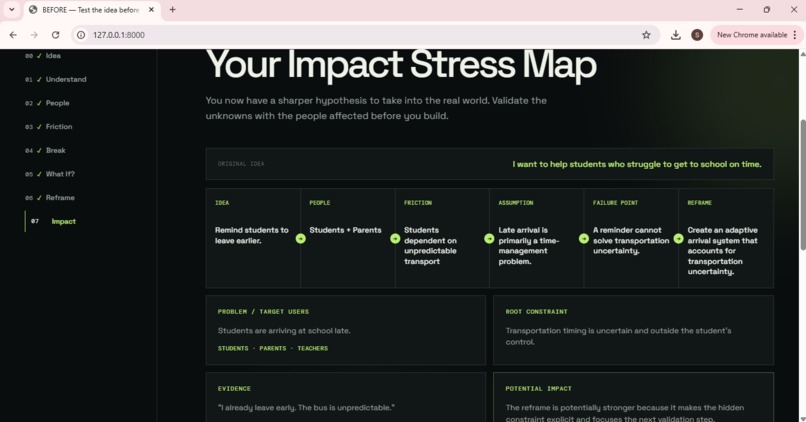Click the arrow icon between Idea and People

click(x=301, y=238)
